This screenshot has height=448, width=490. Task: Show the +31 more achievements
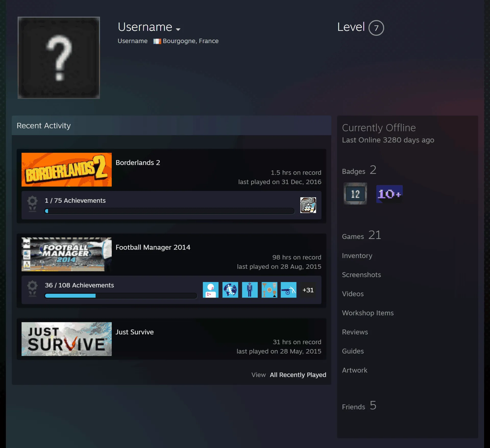click(x=308, y=290)
